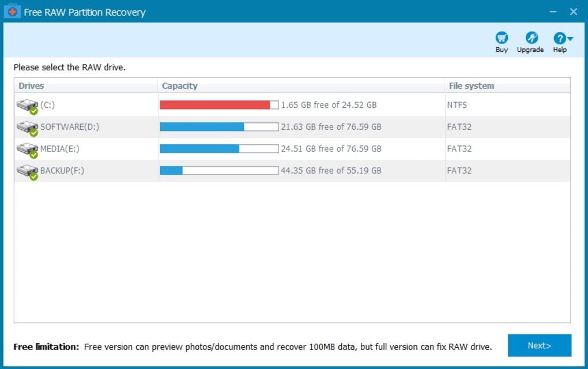Sort by the File system column header
Screen dimensions: 588x369
click(x=507, y=85)
